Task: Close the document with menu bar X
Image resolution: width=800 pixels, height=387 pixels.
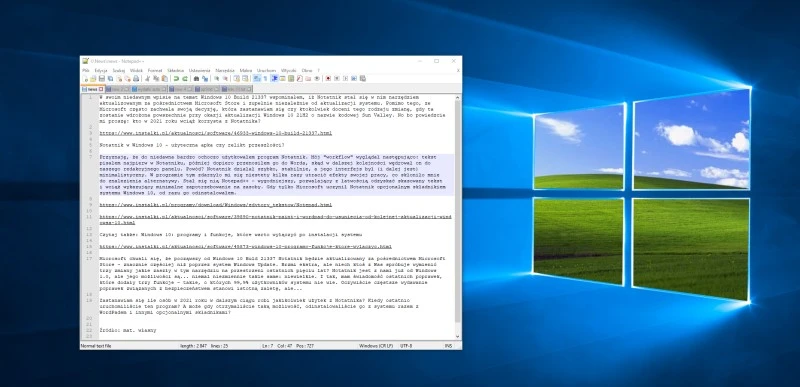Action: pos(458,70)
